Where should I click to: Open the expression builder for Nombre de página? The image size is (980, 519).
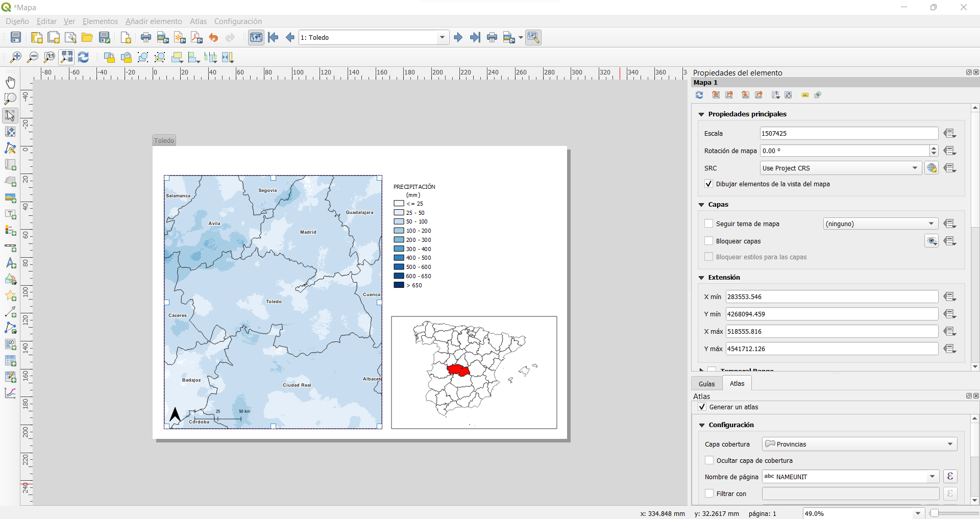950,476
